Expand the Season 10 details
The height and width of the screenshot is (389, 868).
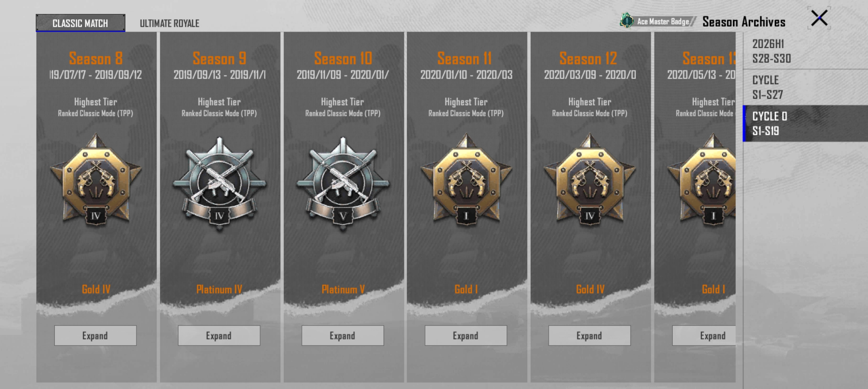click(x=343, y=336)
